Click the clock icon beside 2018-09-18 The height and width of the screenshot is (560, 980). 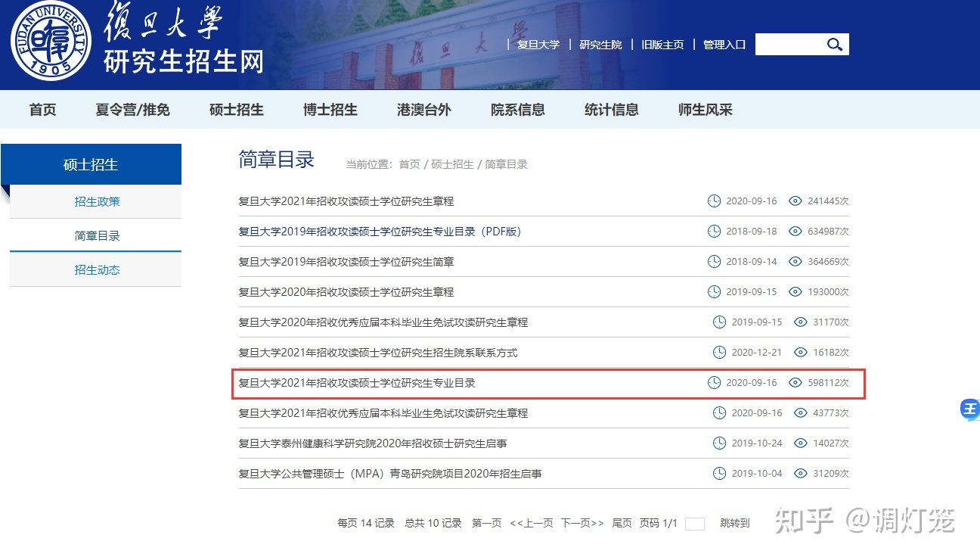714,232
